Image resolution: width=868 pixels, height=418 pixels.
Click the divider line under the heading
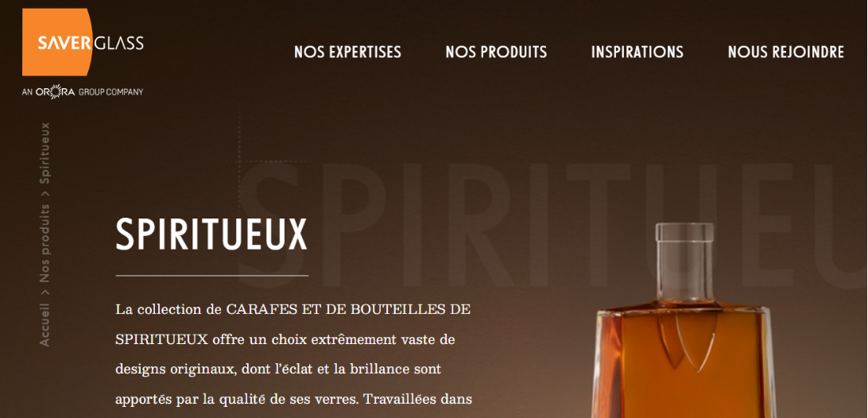(212, 275)
